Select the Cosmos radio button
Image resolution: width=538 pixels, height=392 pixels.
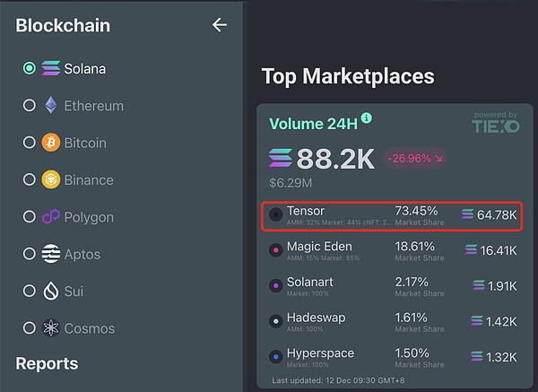click(x=30, y=328)
